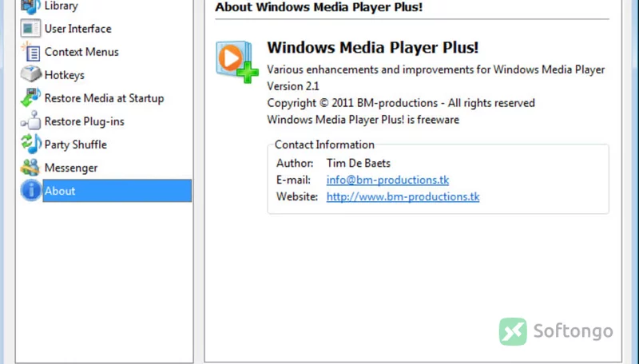Select Party Shuffle in the sidebar
This screenshot has width=639, height=364.
[x=75, y=145]
